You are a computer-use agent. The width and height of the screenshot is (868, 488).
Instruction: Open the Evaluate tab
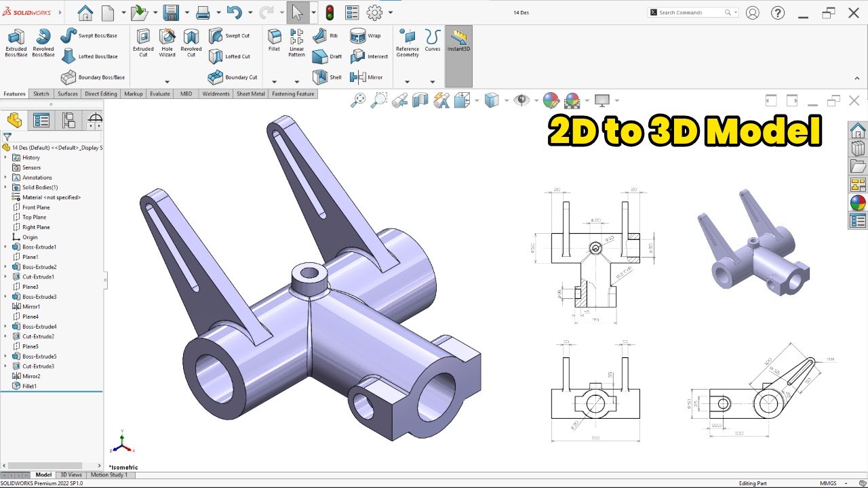[160, 94]
